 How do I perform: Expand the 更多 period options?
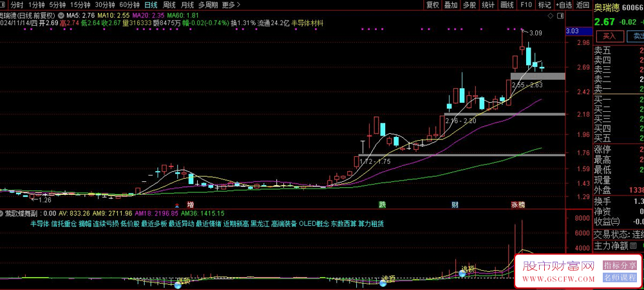tap(231, 5)
